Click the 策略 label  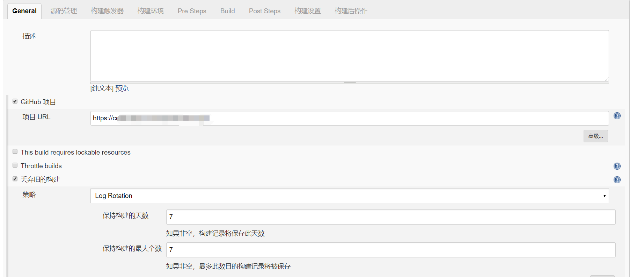(x=29, y=194)
